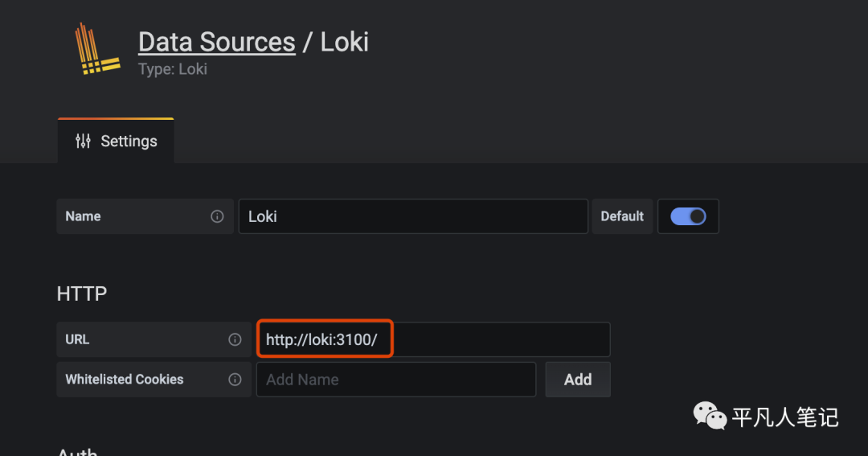Go back to Data Sources link

click(216, 42)
